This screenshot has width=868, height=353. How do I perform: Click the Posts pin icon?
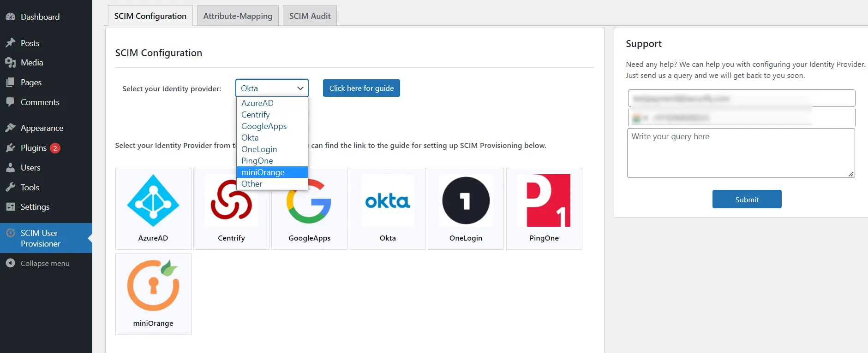11,43
